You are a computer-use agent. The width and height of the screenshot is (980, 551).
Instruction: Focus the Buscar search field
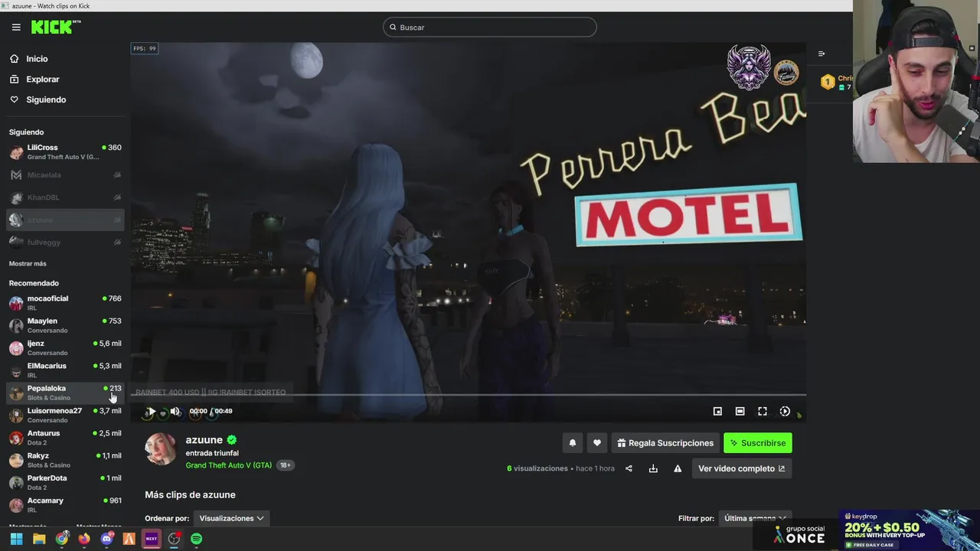coord(490,28)
